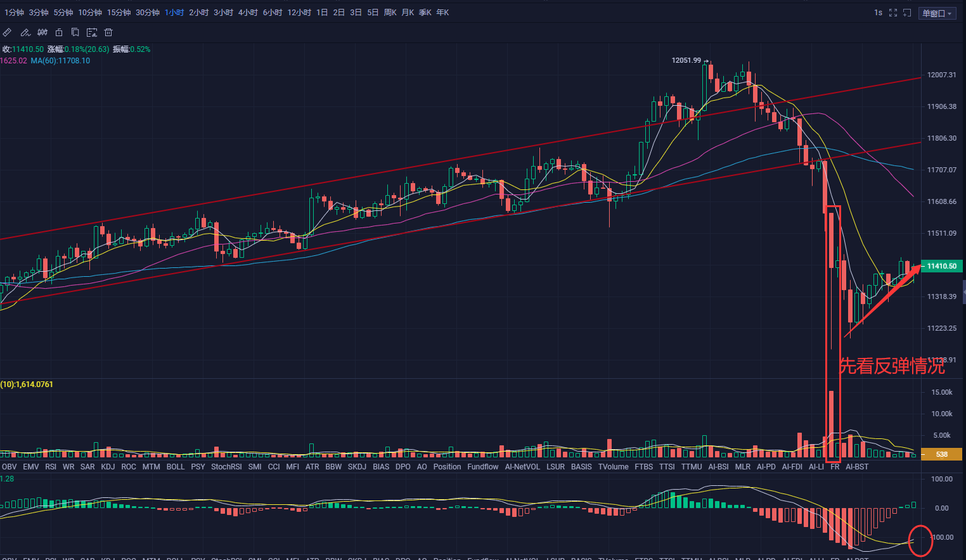Switch to the 15分钟 timeframe
Viewport: 966px width, 560px height.
[x=119, y=13]
